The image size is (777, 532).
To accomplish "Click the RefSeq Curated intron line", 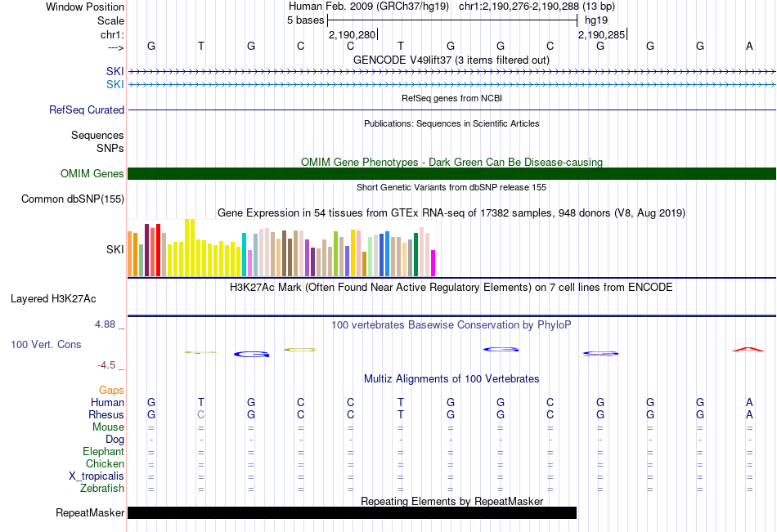I will point(452,110).
